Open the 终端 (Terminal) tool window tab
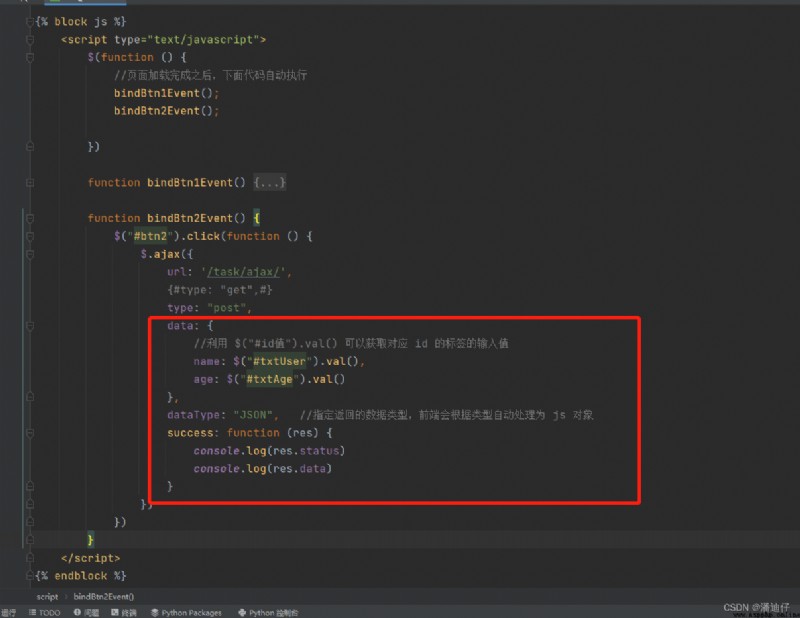 [123, 612]
